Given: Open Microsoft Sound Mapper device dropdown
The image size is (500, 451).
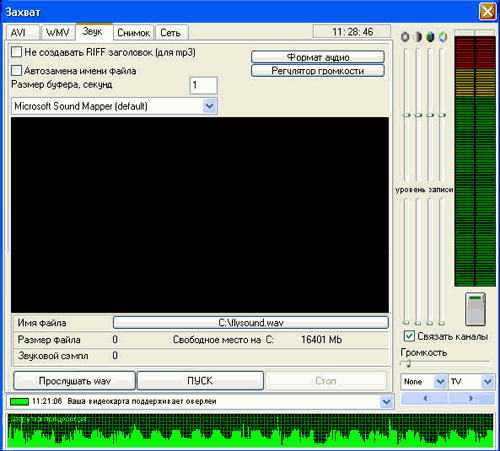Looking at the screenshot, I should click(x=209, y=106).
